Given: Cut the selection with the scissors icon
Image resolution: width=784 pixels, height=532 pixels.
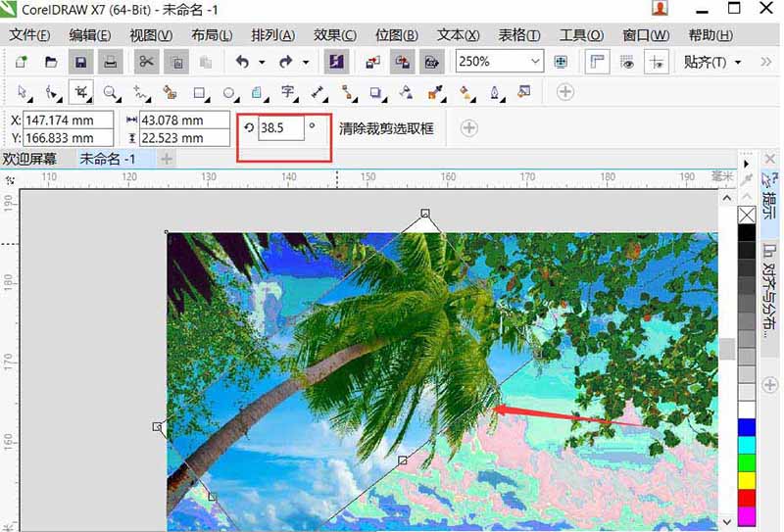Looking at the screenshot, I should (146, 62).
